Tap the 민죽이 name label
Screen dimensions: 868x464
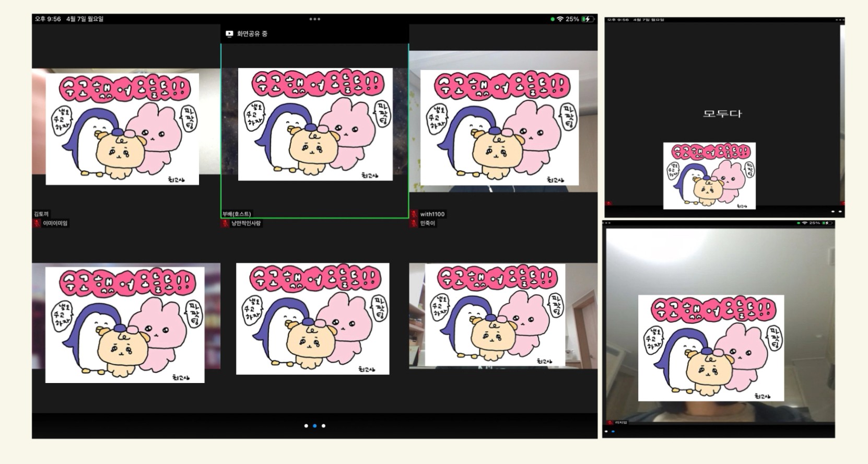pos(428,223)
